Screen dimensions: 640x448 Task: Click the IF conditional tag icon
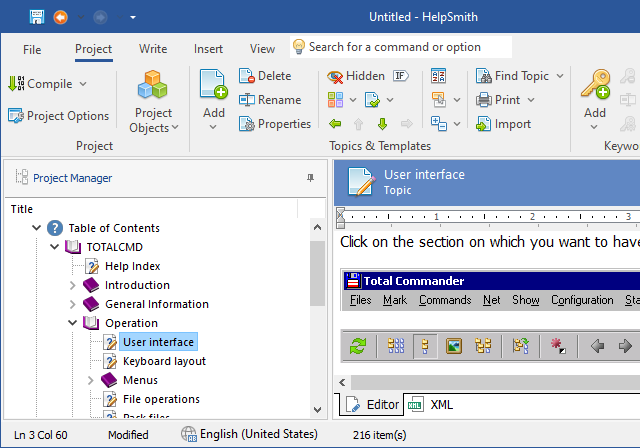pos(401,76)
